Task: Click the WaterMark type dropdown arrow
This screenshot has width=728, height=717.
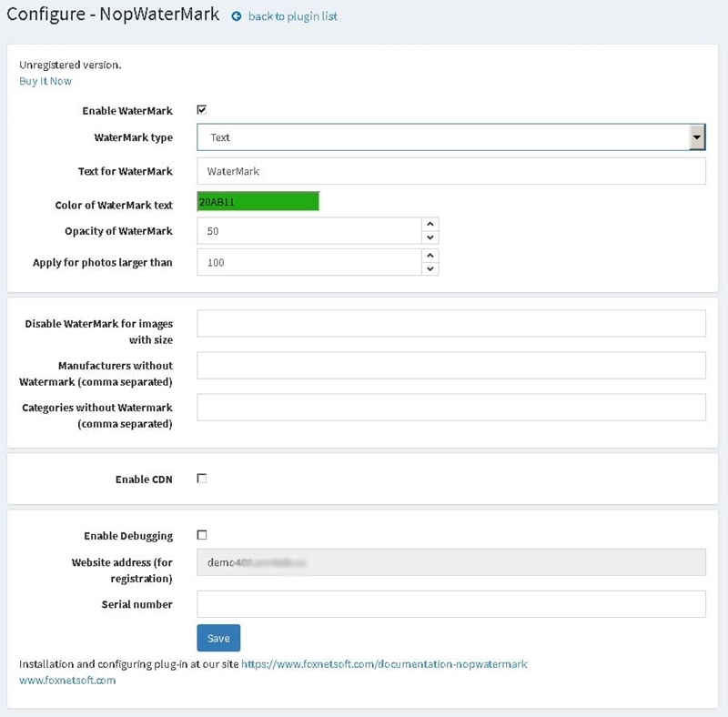Action: tap(696, 137)
